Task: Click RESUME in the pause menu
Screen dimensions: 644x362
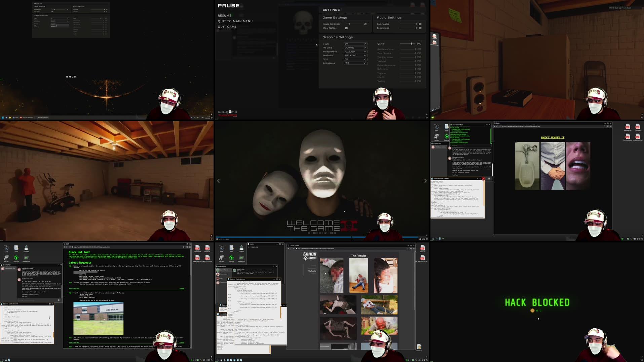Action: coord(224,15)
